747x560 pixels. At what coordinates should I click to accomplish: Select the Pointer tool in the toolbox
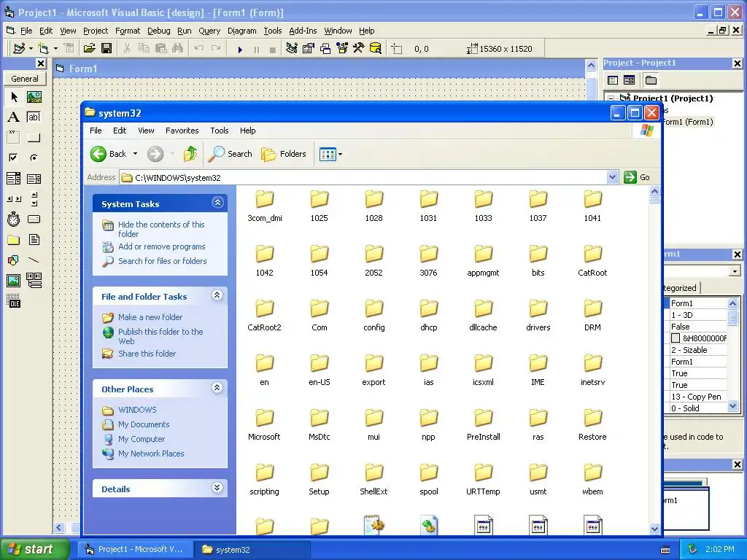click(13, 97)
